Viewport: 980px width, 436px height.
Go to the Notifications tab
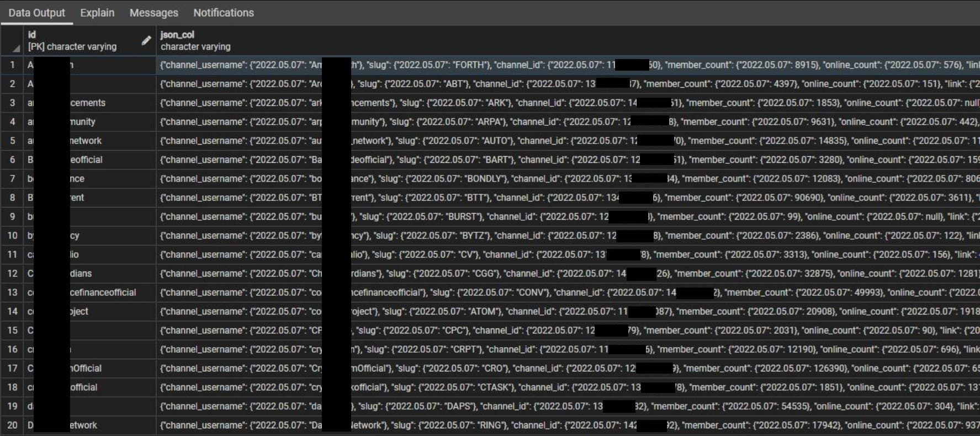tap(223, 13)
